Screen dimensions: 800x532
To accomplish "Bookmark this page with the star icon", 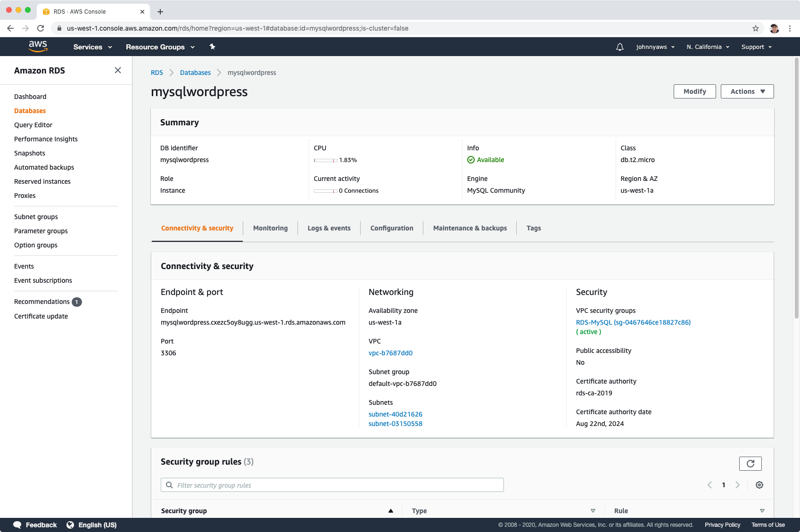I will [x=756, y=28].
